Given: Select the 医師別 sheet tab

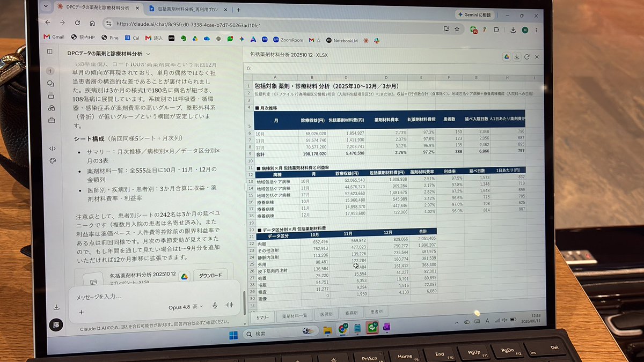Looking at the screenshot, I should (x=326, y=315).
